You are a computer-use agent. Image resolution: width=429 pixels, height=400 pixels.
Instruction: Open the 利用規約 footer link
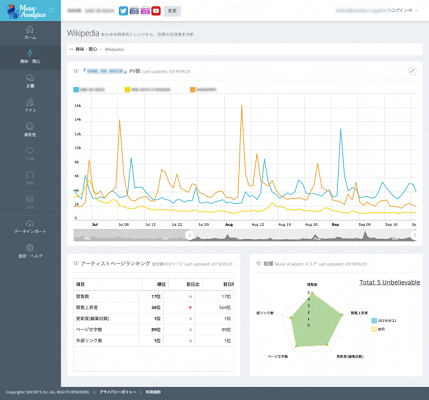pyautogui.click(x=153, y=392)
